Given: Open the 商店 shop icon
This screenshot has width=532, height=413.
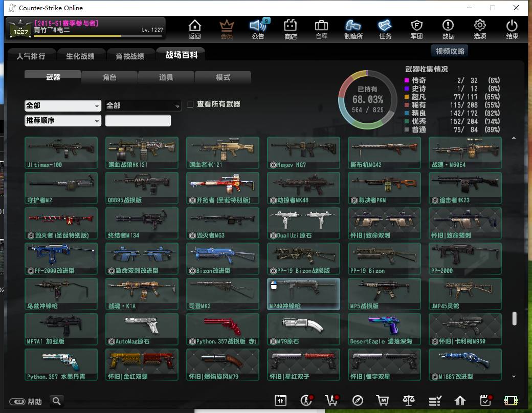Looking at the screenshot, I should [291, 29].
